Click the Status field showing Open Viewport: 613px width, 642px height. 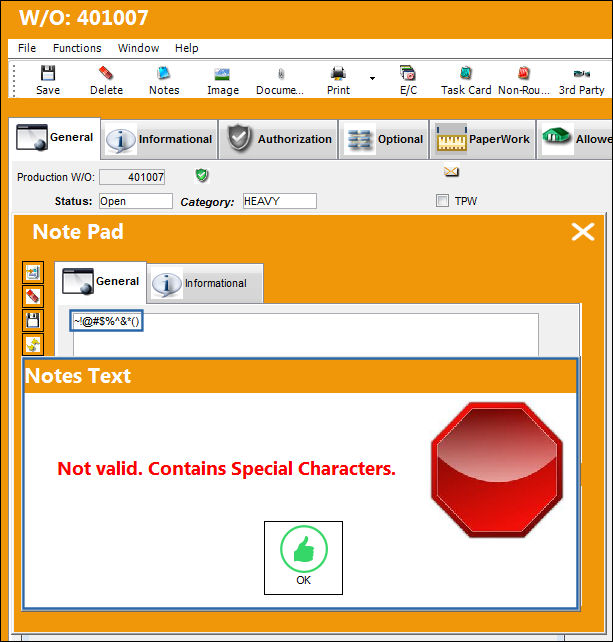(x=136, y=201)
